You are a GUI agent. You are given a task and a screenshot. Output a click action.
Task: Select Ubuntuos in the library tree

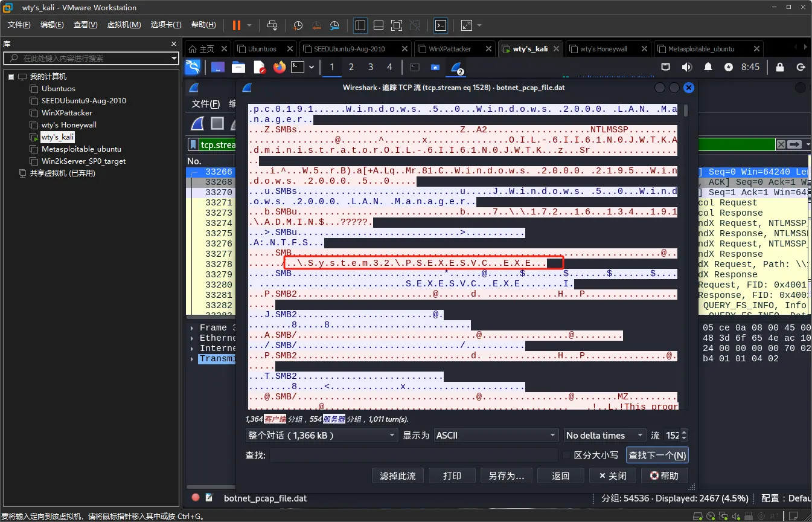[59, 89]
